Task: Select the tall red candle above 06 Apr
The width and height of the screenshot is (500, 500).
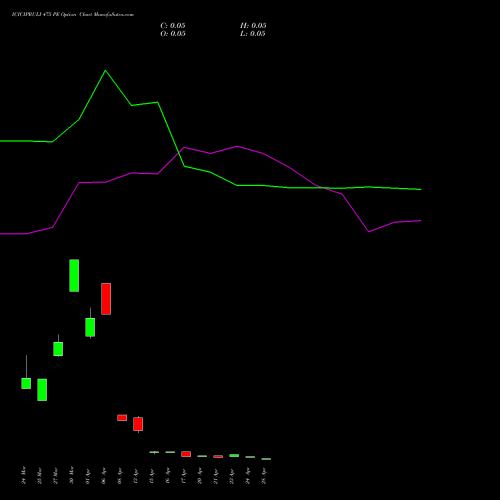Action: [106, 299]
